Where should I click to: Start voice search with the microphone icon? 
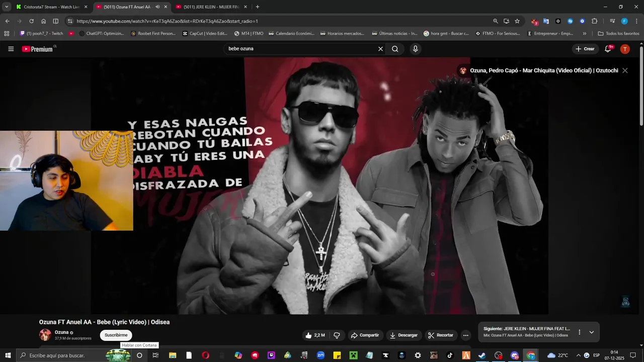pyautogui.click(x=415, y=49)
